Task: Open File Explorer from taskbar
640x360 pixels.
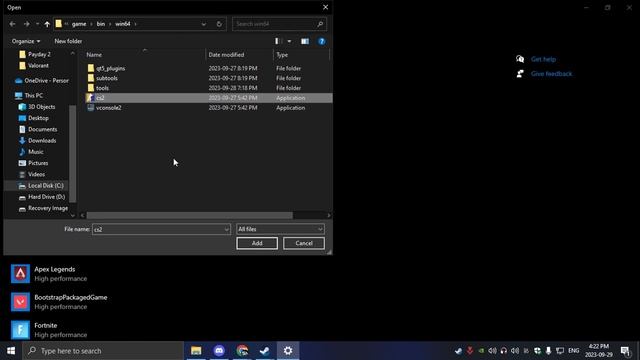Action: click(196, 351)
